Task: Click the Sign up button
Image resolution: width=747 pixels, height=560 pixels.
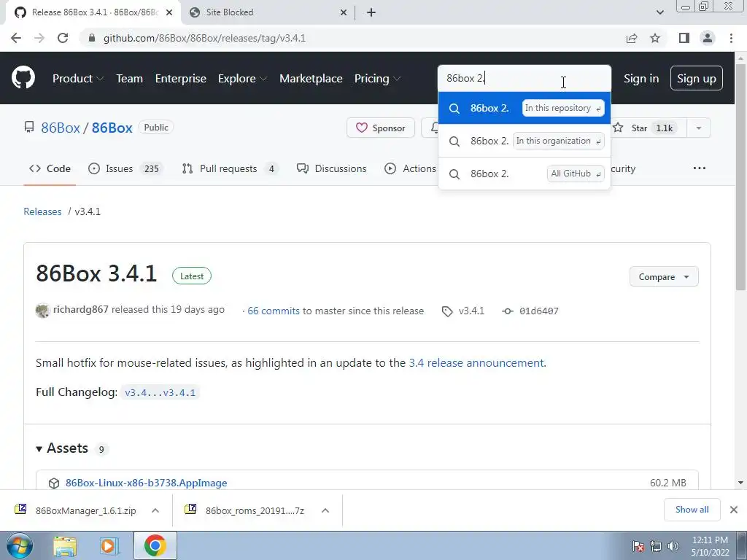Action: tap(696, 78)
